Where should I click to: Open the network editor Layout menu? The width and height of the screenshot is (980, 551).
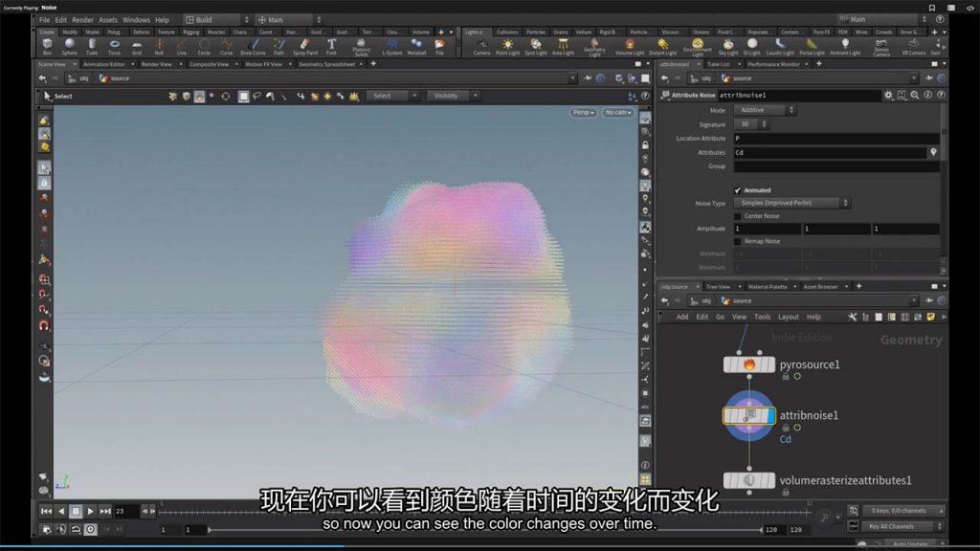pyautogui.click(x=789, y=317)
